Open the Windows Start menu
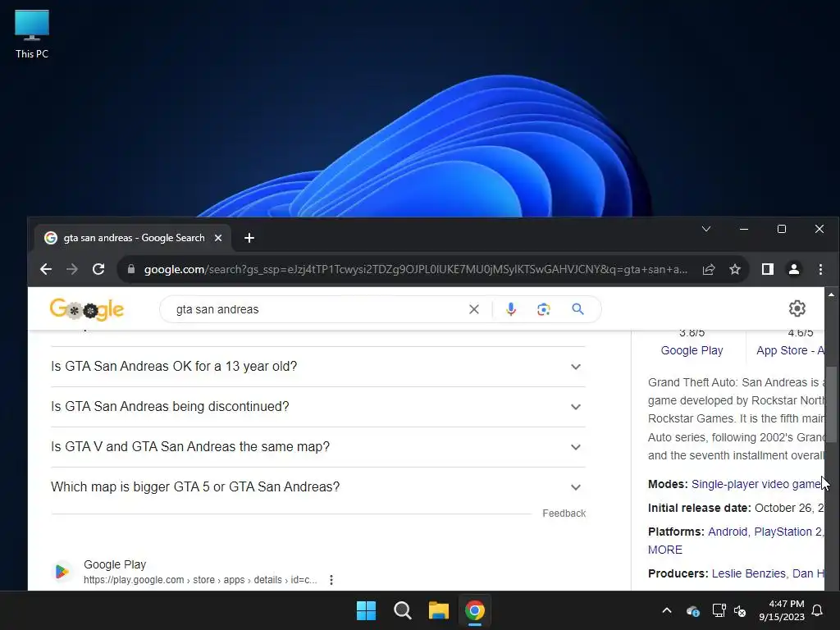The width and height of the screenshot is (840, 630). point(367,610)
